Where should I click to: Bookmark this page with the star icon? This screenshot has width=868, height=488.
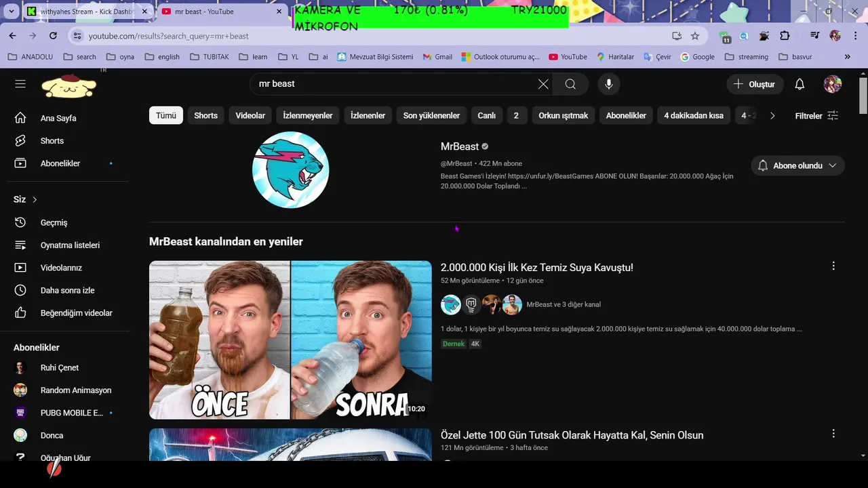pos(695,36)
